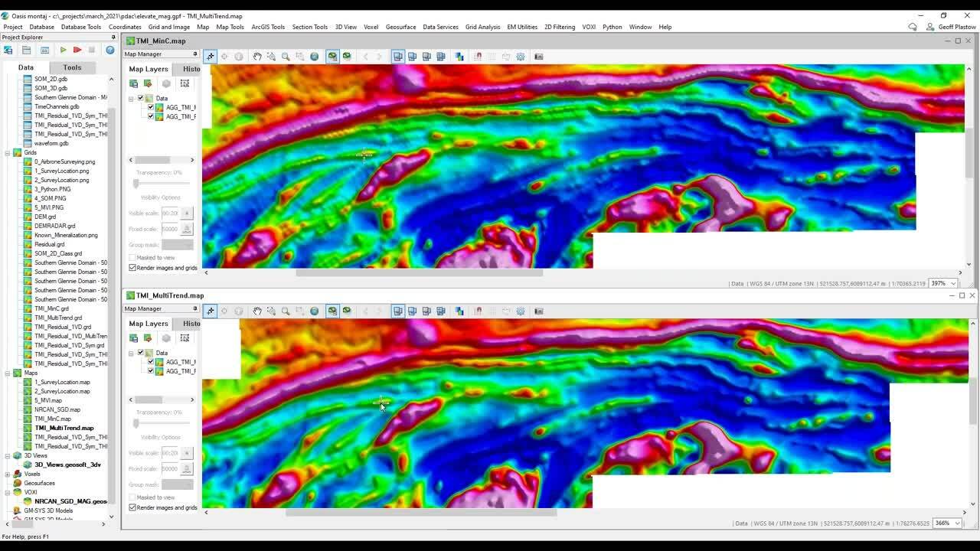Click the chat icon beside Geoff Plastow
This screenshot has height=551, width=980.
(x=913, y=27)
